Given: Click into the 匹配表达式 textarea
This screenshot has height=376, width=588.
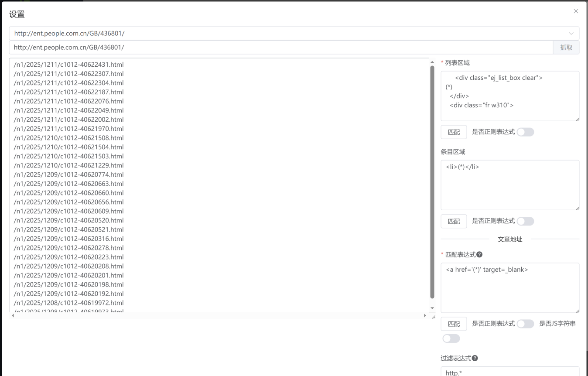Looking at the screenshot, I should (509, 287).
